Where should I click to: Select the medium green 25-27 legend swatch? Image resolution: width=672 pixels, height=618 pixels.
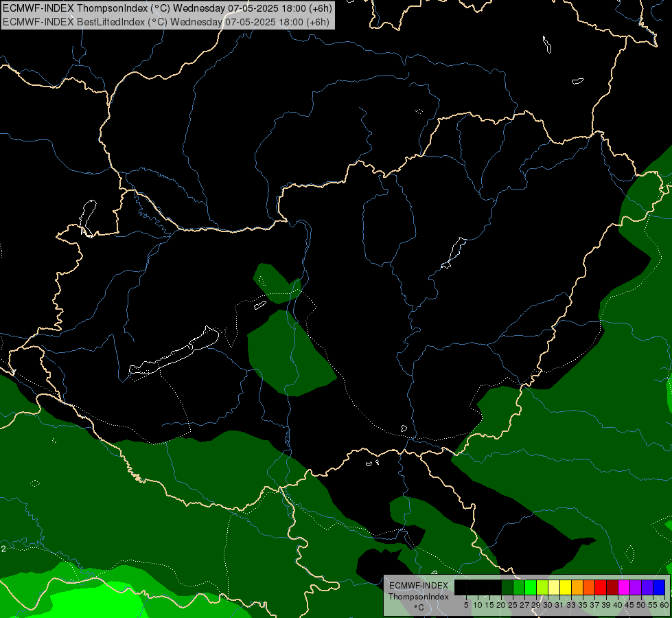pos(519,587)
